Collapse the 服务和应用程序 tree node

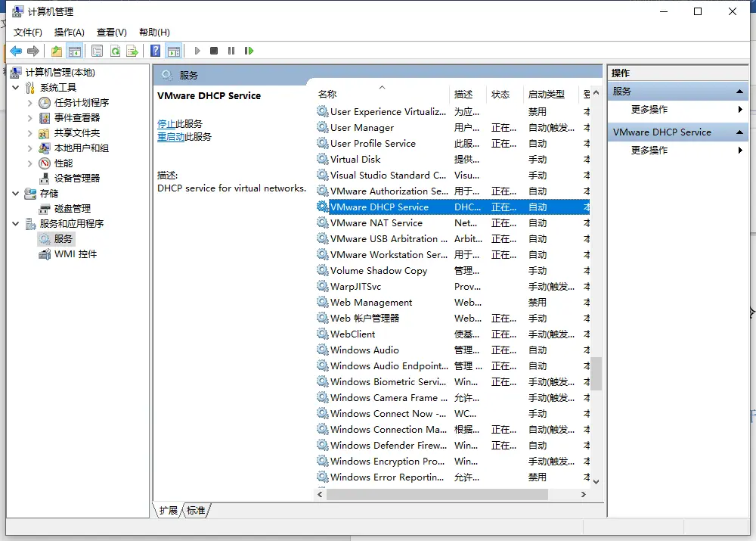click(x=15, y=223)
